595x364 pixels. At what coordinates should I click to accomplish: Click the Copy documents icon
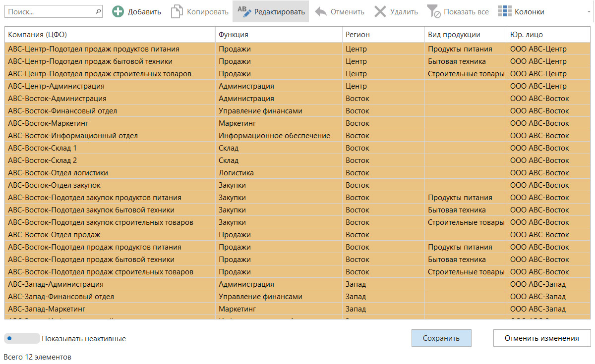click(177, 12)
